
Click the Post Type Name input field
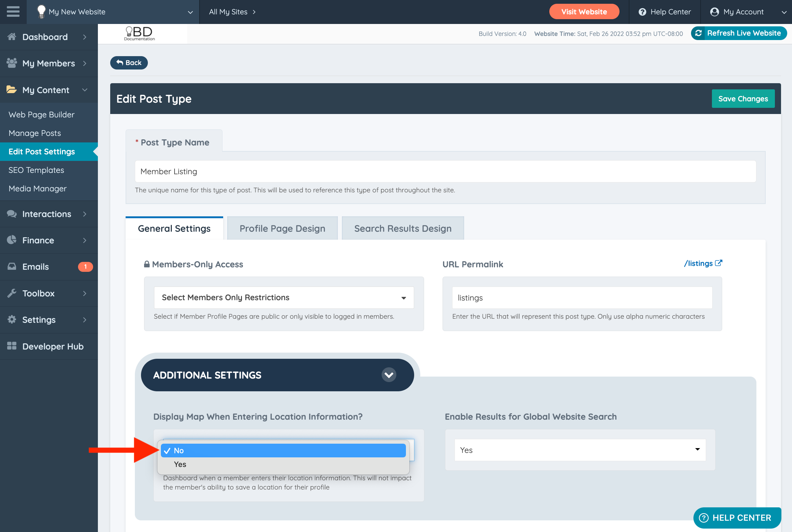click(445, 172)
